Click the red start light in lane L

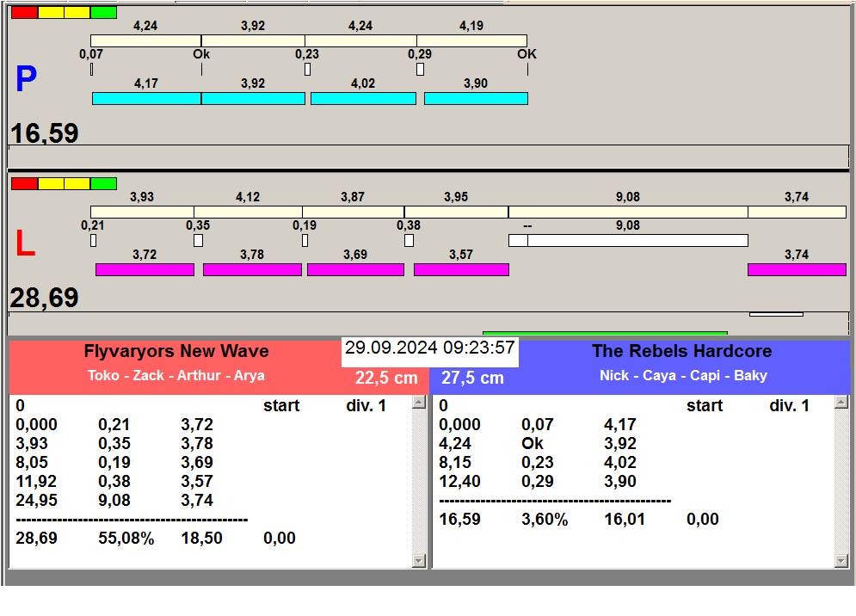pos(24,184)
